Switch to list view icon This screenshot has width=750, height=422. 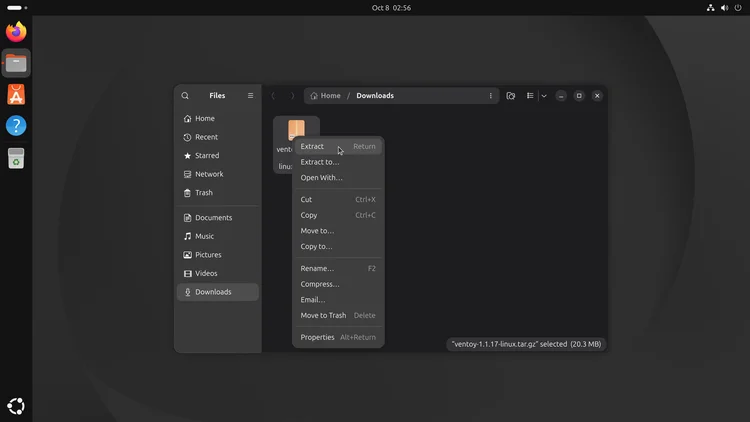(x=530, y=96)
